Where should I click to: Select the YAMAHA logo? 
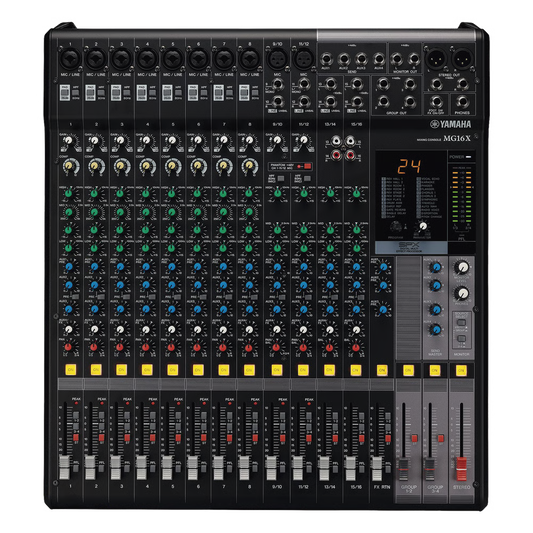[x=451, y=124]
